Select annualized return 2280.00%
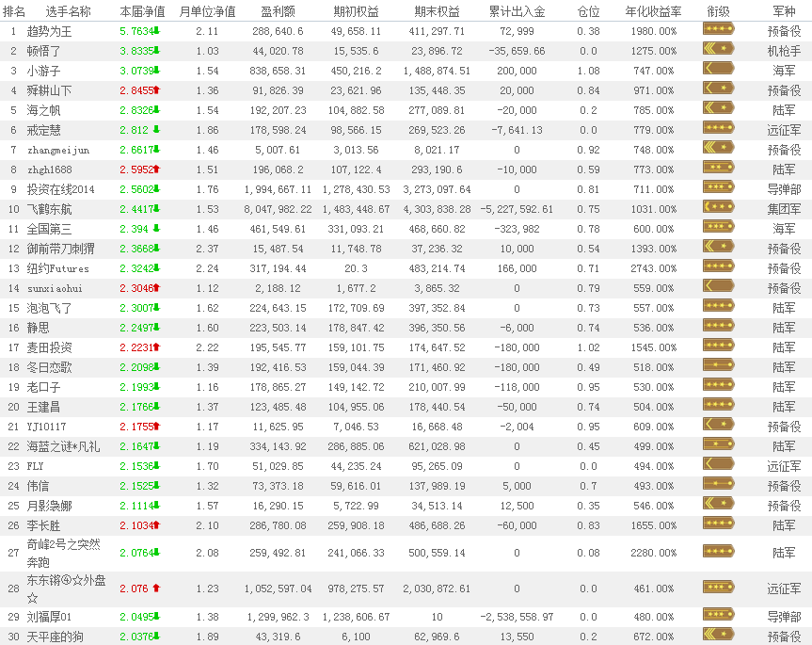 pos(654,553)
